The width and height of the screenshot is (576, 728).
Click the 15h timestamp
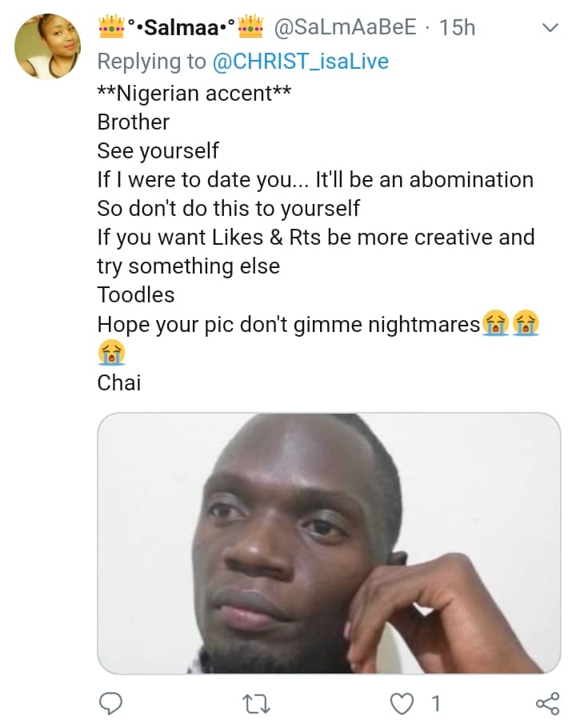[457, 28]
